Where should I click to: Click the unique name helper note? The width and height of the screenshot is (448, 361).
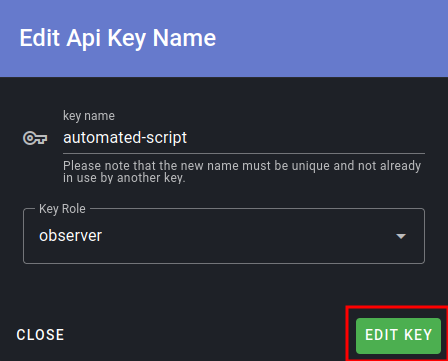(242, 171)
